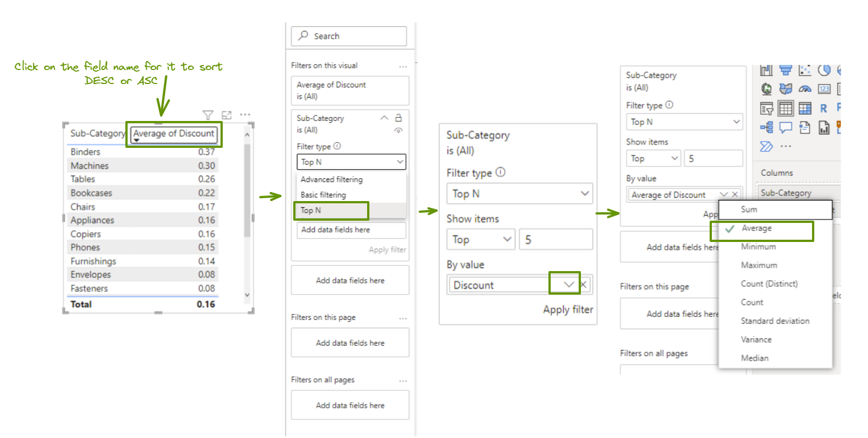
Task: Click the Apply filter button
Action: pyautogui.click(x=568, y=309)
